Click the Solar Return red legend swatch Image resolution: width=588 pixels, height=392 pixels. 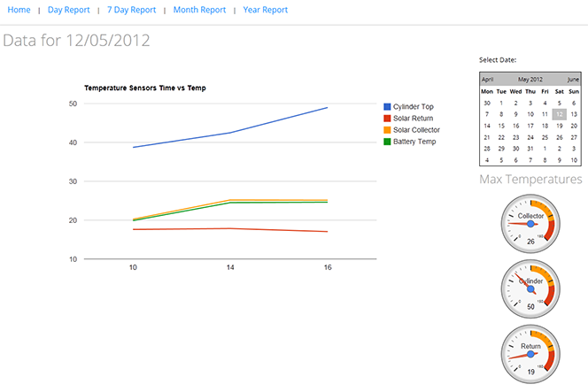pyautogui.click(x=387, y=119)
